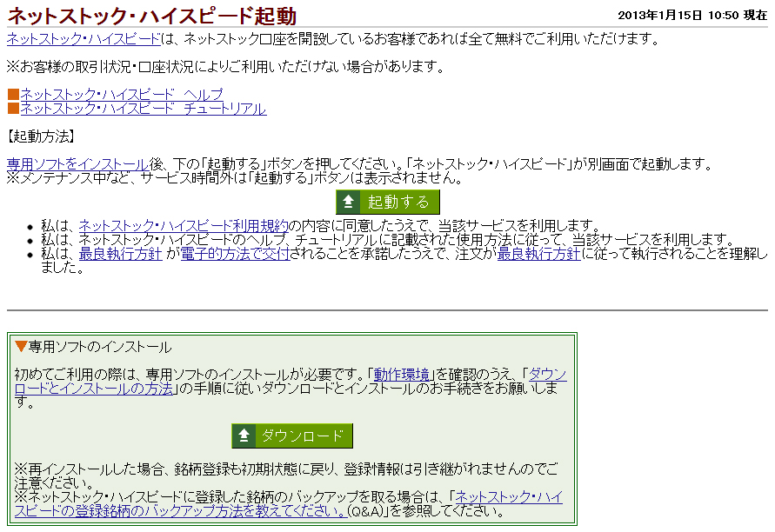The width and height of the screenshot is (775, 532).
Task: Click the ※再インストールした場合 warning text
Action: [285, 475]
